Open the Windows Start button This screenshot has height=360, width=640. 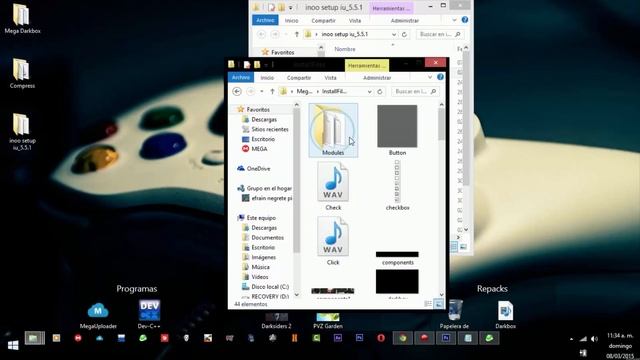coord(13,345)
